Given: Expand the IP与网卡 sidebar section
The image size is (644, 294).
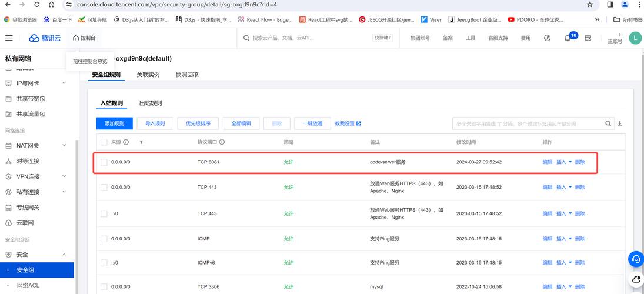Looking at the screenshot, I should click(x=64, y=83).
